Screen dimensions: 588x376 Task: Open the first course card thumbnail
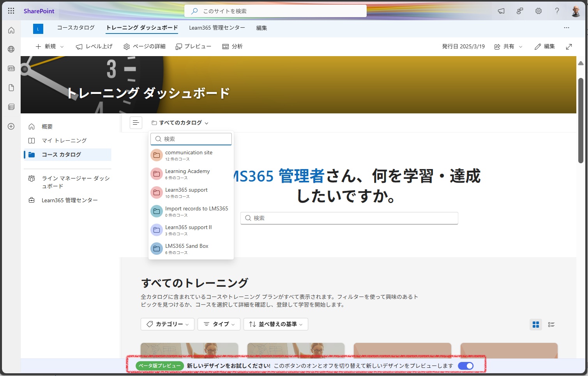click(x=189, y=351)
